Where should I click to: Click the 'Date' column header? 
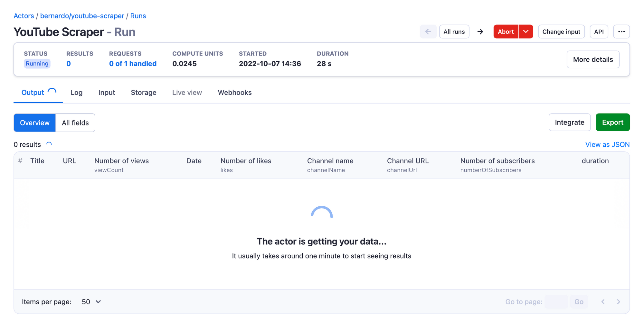[194, 161]
